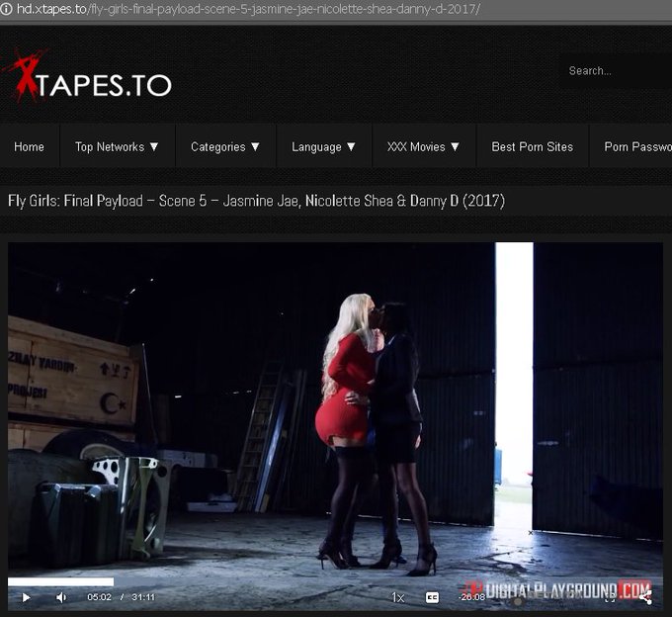Click the share icon in the player
This screenshot has width=672, height=617.
645,596
